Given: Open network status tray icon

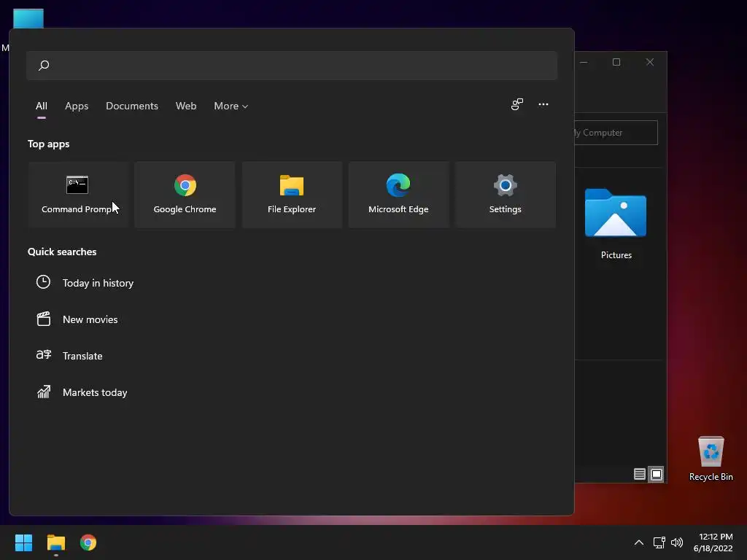Looking at the screenshot, I should (x=659, y=542).
